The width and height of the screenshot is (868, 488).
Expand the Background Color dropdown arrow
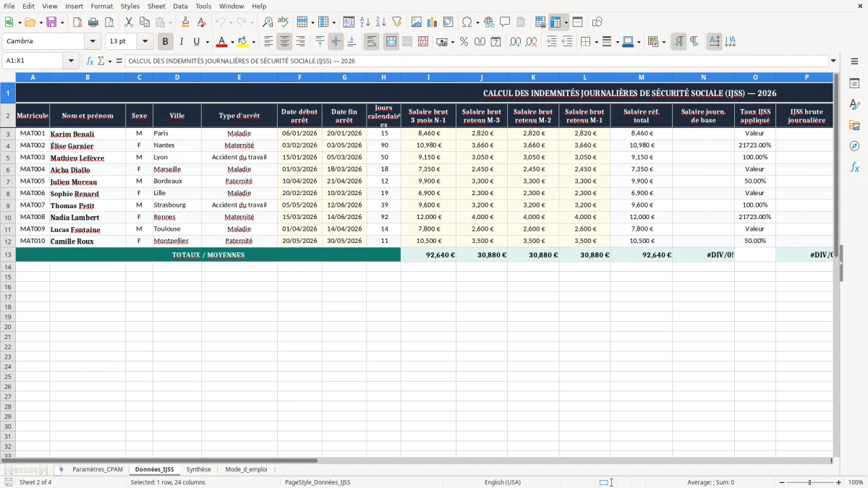253,42
